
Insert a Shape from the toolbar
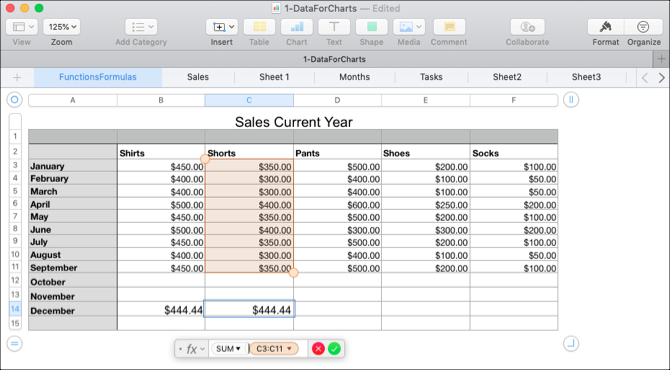coord(371,27)
